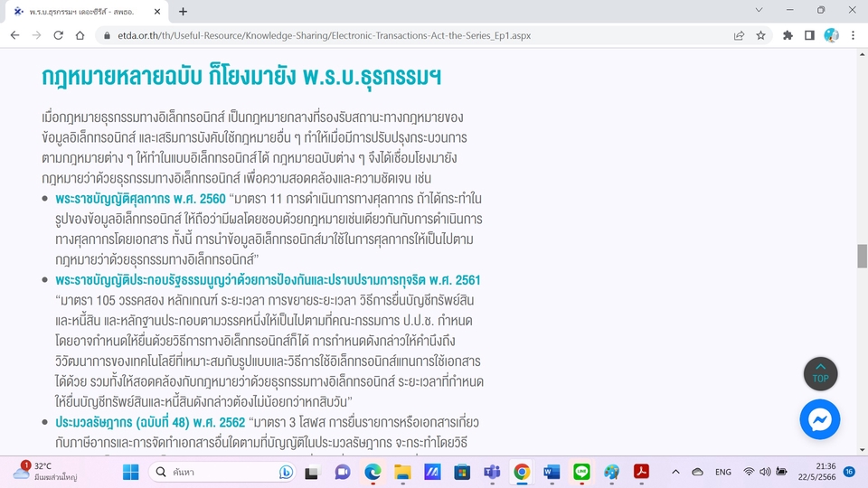Open link พระราชบัญญัติประกอบรัฐธรรมนูญ ป้องกันและปราบปรามการทุจริต พ.ศ. 2561
The width and height of the screenshot is (868, 488).
coord(268,280)
